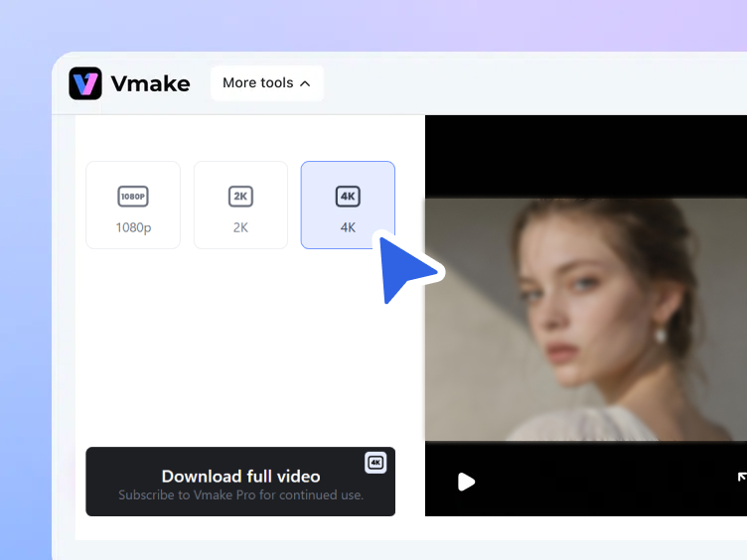Click the fullscreen expand arrow icon
Screen dimensions: 747x560
[742, 478]
